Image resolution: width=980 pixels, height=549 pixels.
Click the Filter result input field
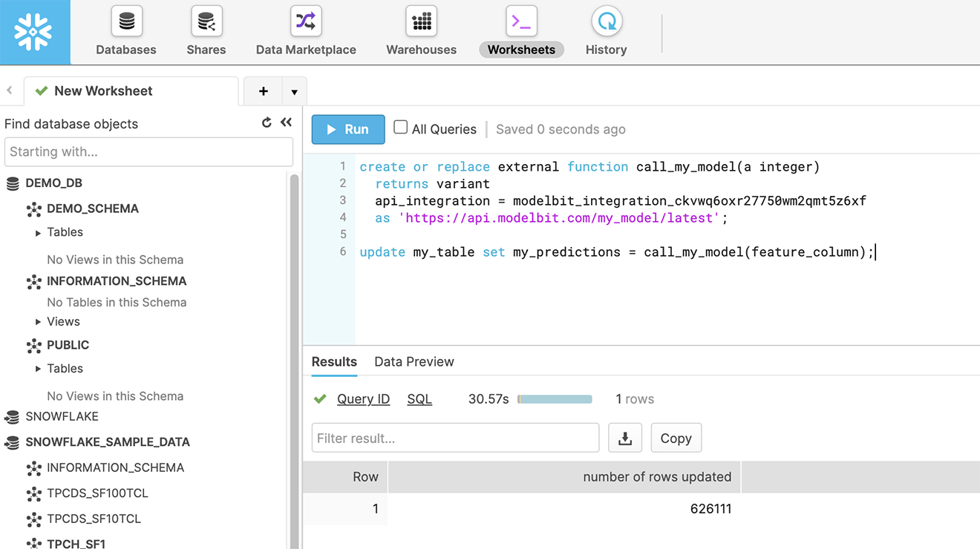455,438
